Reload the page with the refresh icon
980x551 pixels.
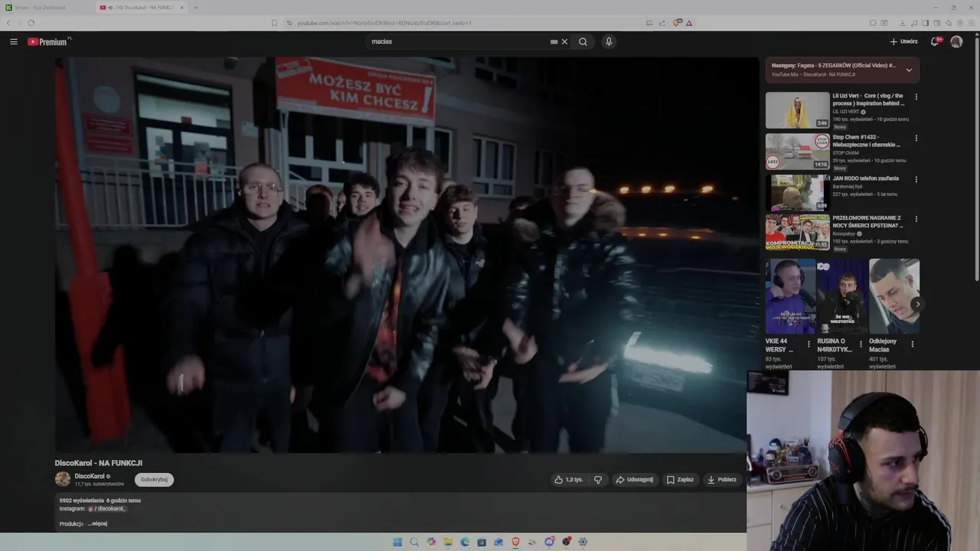pos(31,23)
